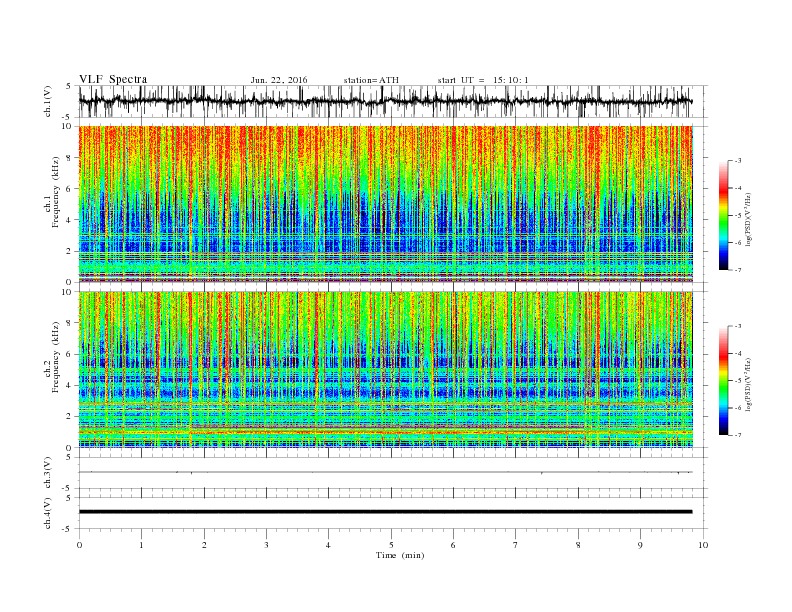Click time axis tick label "5"
The width and height of the screenshot is (792, 612).
pos(391,545)
